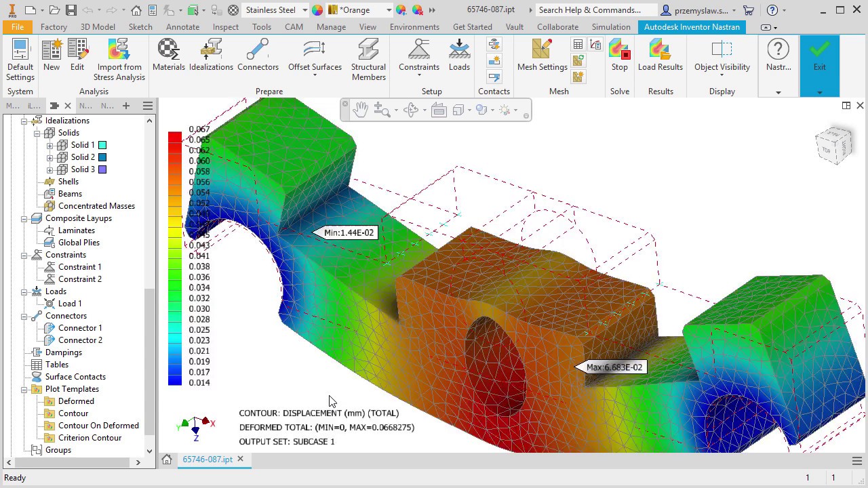Click the home icon beside document tab

167,460
